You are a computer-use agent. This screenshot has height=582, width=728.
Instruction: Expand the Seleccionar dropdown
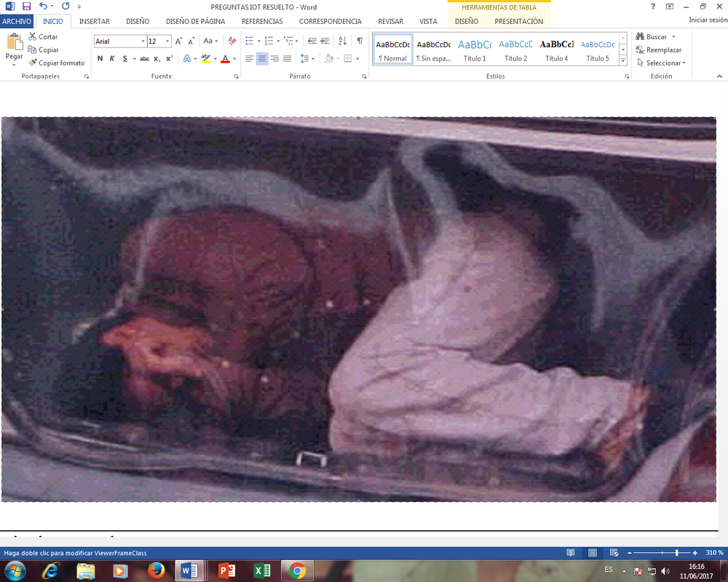coord(684,63)
